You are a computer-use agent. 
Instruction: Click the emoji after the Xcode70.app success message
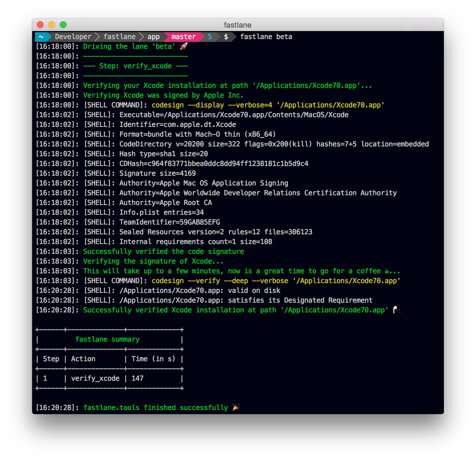coord(396,310)
